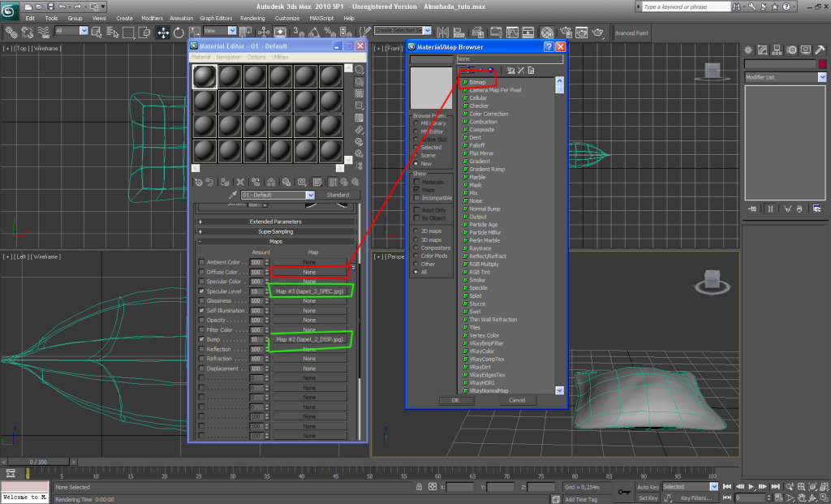831x504 pixels.
Task: Open the 01 - Default material name dropdown
Action: tap(310, 195)
